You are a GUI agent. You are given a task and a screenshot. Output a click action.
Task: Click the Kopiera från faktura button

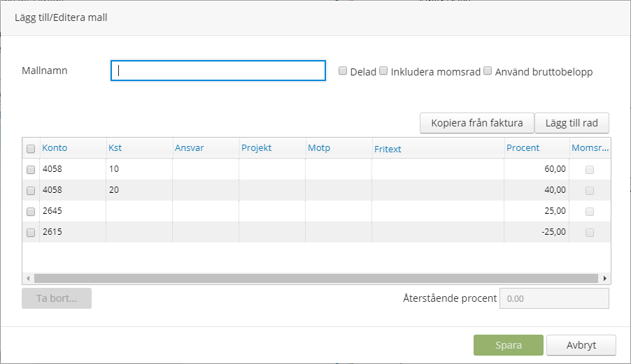pyautogui.click(x=477, y=123)
